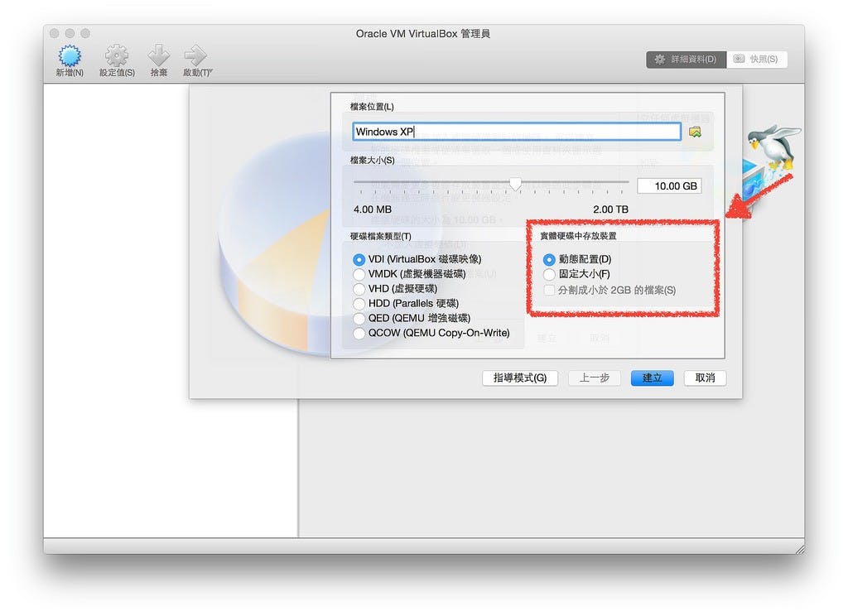Click the Create (建立) button
848x616 pixels.
[x=653, y=378]
